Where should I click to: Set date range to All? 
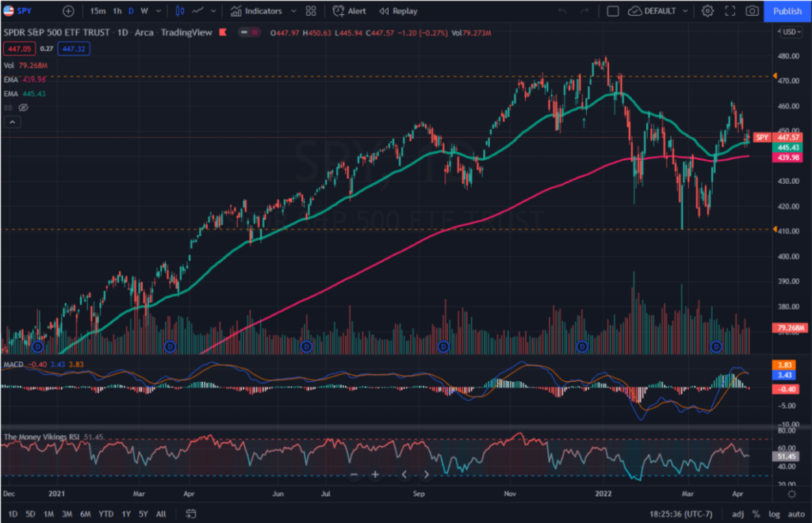(x=161, y=513)
